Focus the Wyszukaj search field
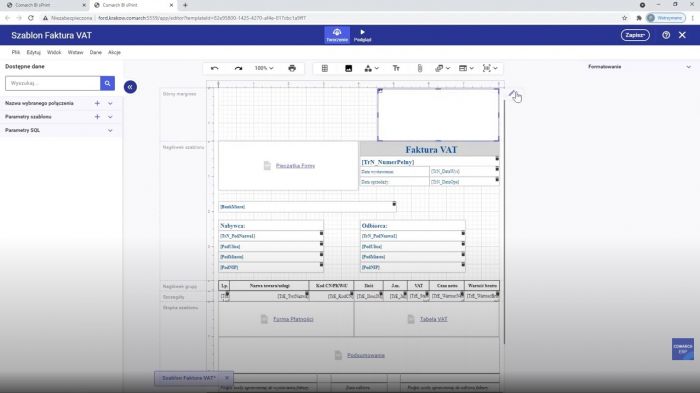The height and width of the screenshot is (393, 700). [53, 83]
